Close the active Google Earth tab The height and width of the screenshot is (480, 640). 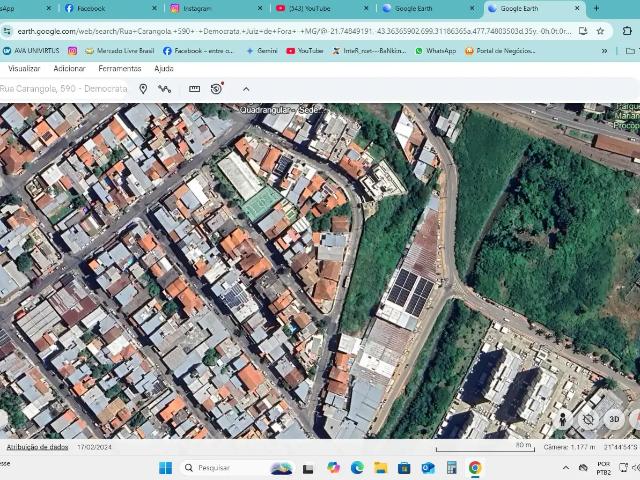point(577,8)
